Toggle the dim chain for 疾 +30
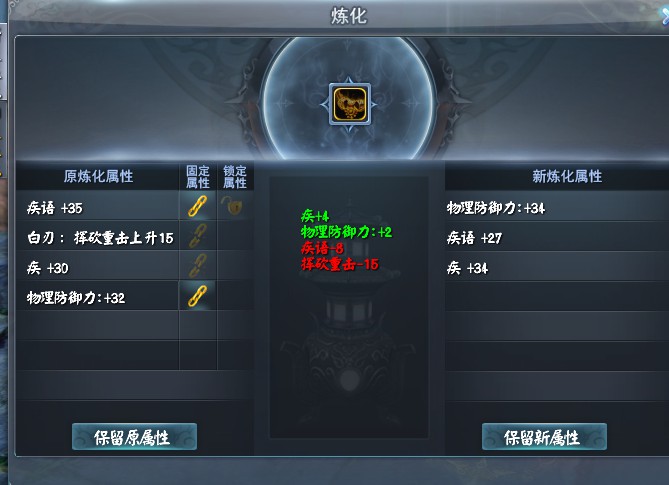The height and width of the screenshot is (485, 669). click(x=198, y=266)
